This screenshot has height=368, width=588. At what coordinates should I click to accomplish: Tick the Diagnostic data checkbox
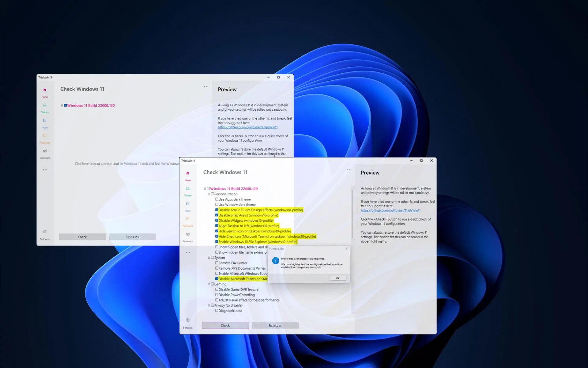tap(217, 310)
